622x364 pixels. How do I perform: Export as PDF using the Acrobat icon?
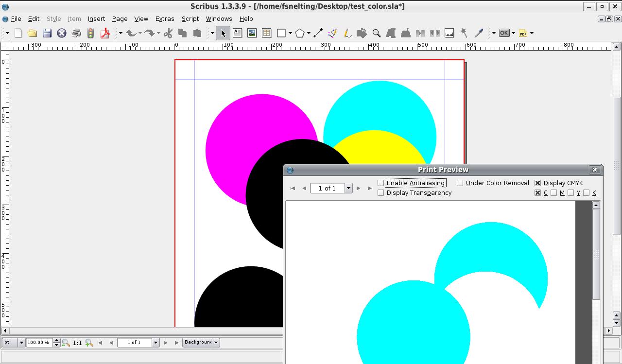(105, 33)
